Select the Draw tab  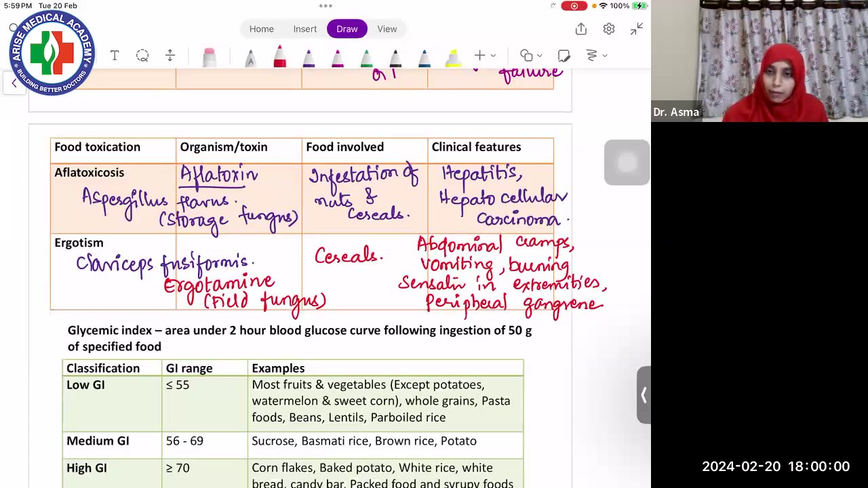click(x=347, y=28)
